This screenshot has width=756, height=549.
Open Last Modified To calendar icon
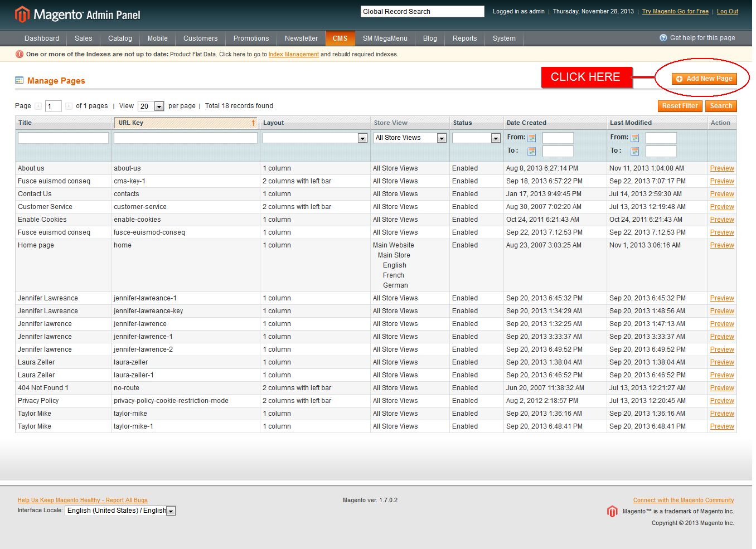point(634,151)
